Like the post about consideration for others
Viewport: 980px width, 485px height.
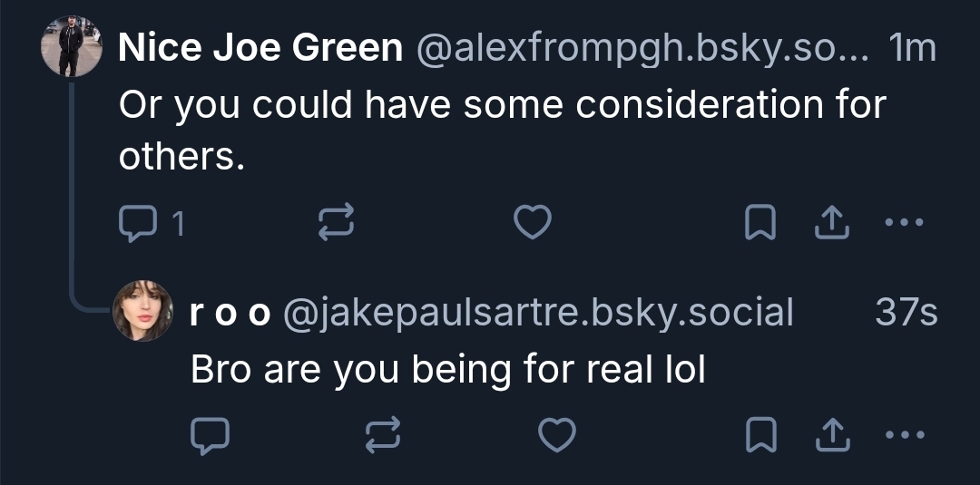point(532,223)
